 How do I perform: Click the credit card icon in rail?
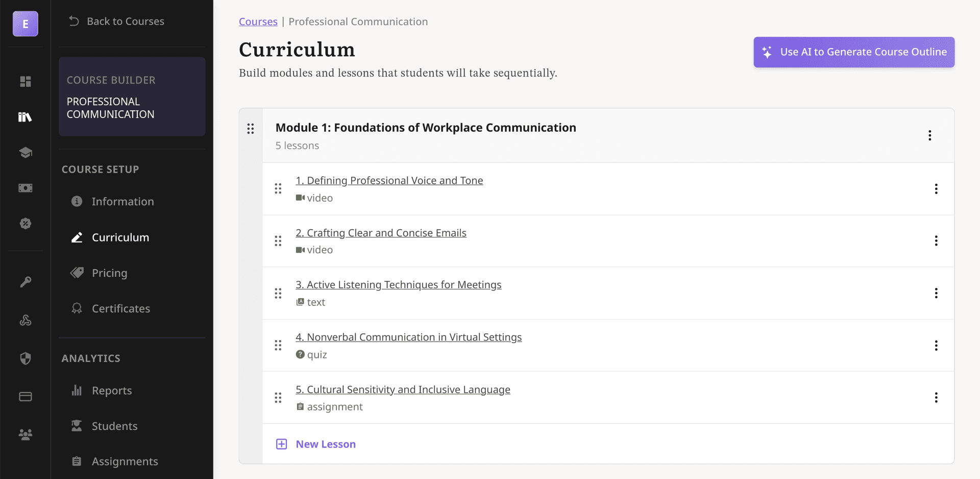coord(26,397)
